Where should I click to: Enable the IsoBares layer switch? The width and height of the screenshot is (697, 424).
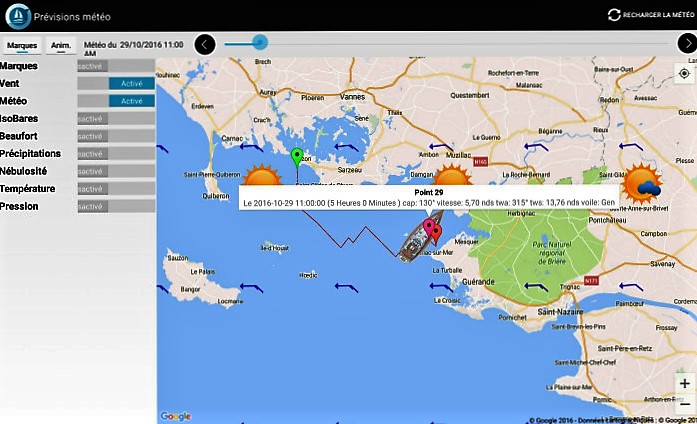pos(116,119)
